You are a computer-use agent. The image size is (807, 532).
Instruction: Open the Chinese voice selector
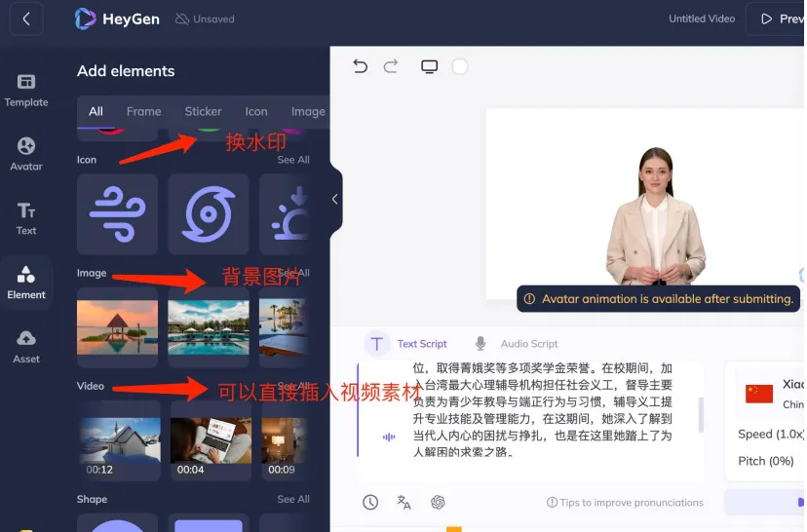pos(771,394)
